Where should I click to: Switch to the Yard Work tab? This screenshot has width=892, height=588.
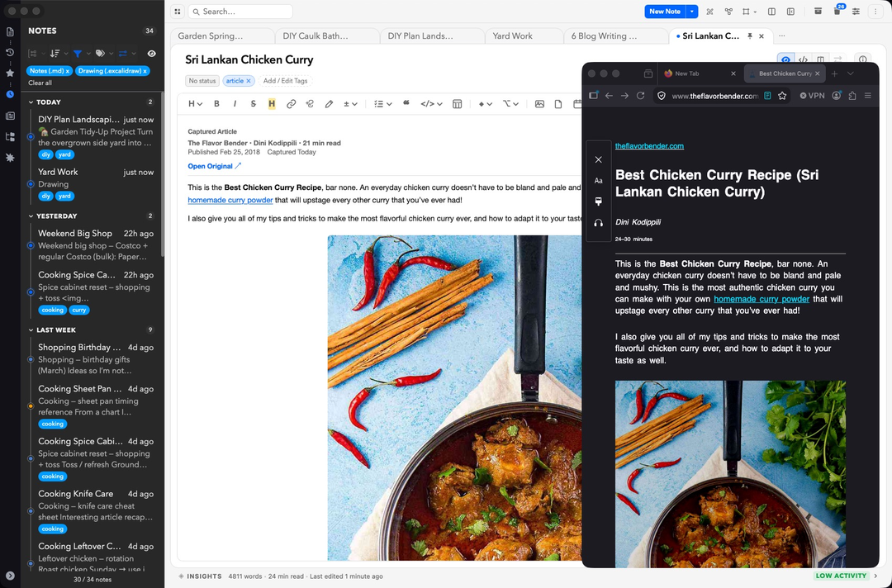pyautogui.click(x=524, y=36)
